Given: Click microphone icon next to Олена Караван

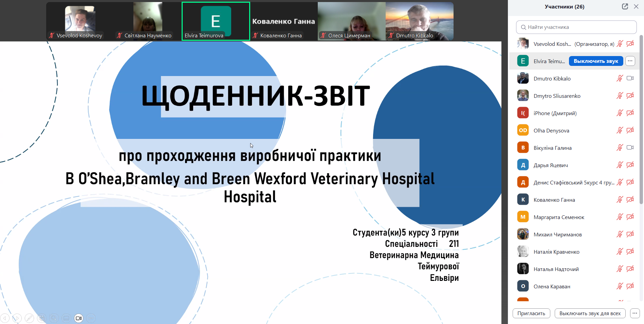Looking at the screenshot, I should tap(620, 286).
